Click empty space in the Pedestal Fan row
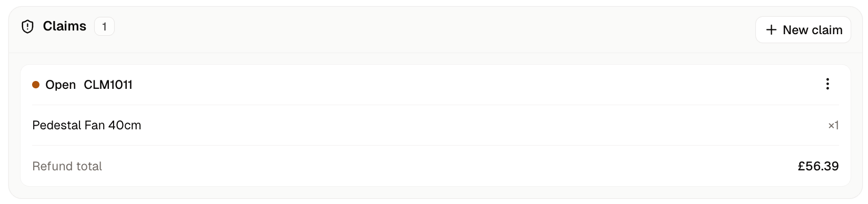 coord(473,125)
